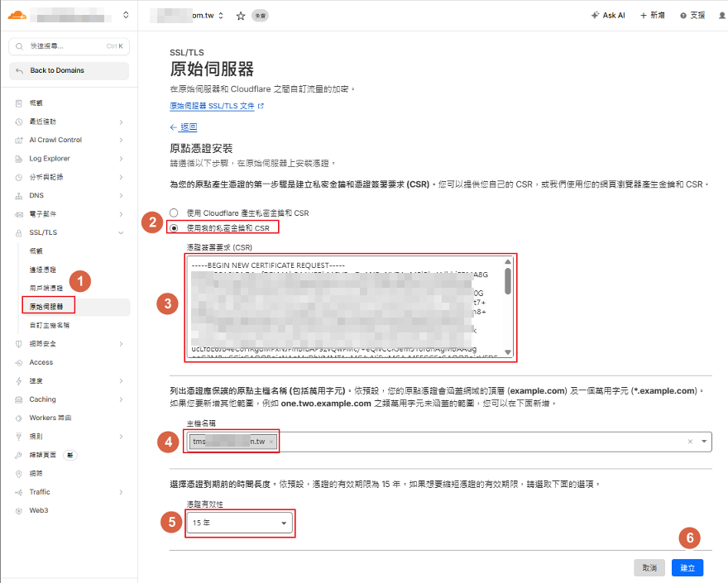Image resolution: width=728 pixels, height=583 pixels.
Task: Click the Cloudflare logo
Action: (x=17, y=16)
